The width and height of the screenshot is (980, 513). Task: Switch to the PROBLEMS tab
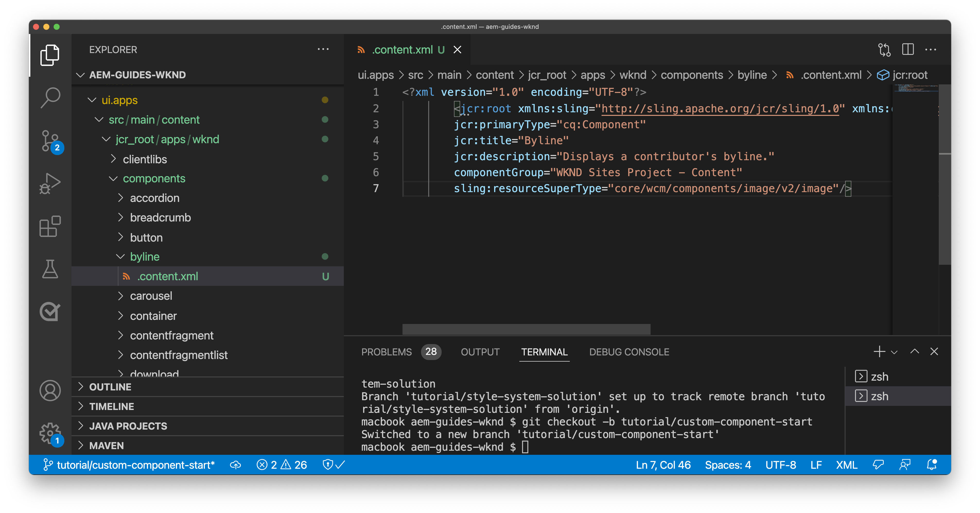tap(386, 352)
